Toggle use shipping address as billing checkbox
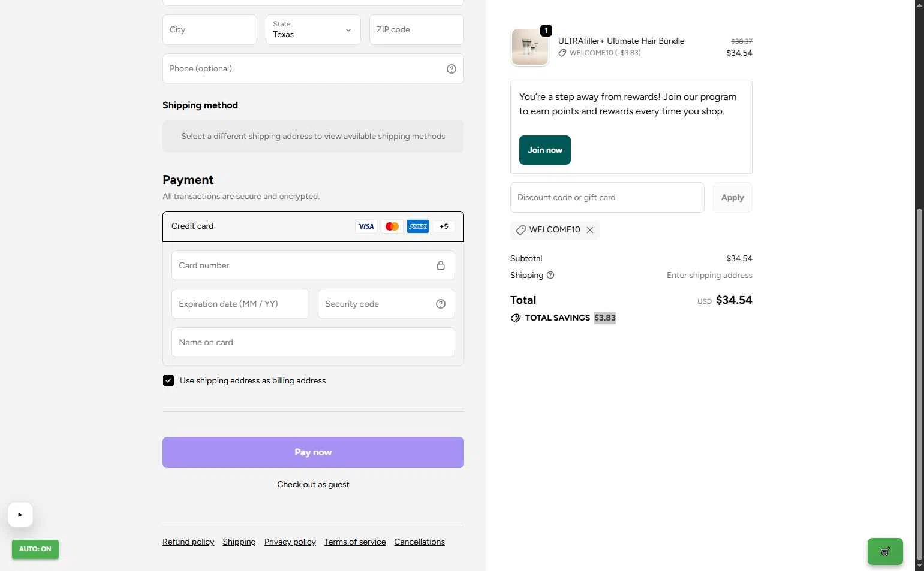This screenshot has width=924, height=571. pyautogui.click(x=168, y=380)
